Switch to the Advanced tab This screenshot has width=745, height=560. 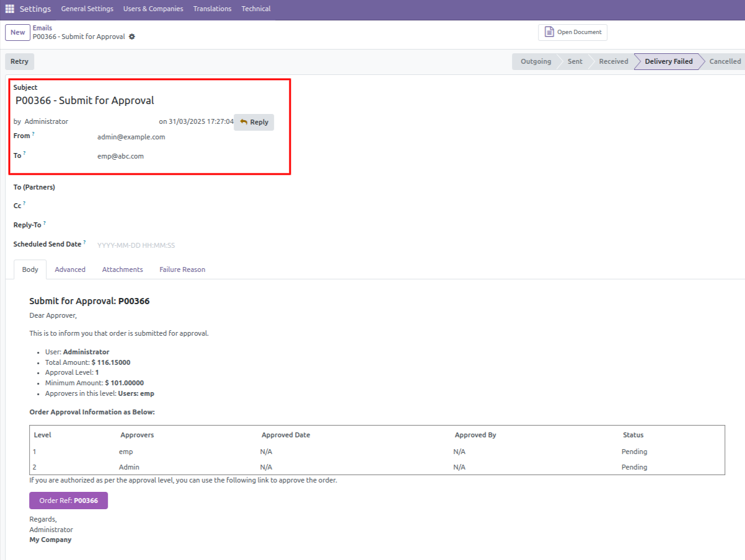tap(69, 269)
